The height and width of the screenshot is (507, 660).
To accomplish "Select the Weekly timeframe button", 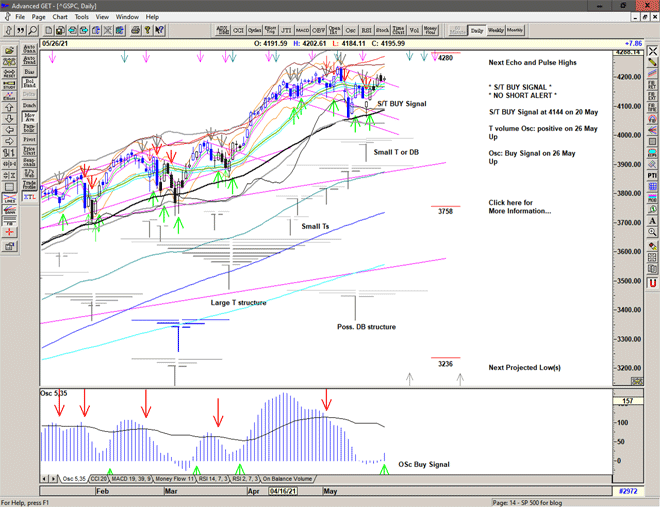I will pyautogui.click(x=497, y=31).
